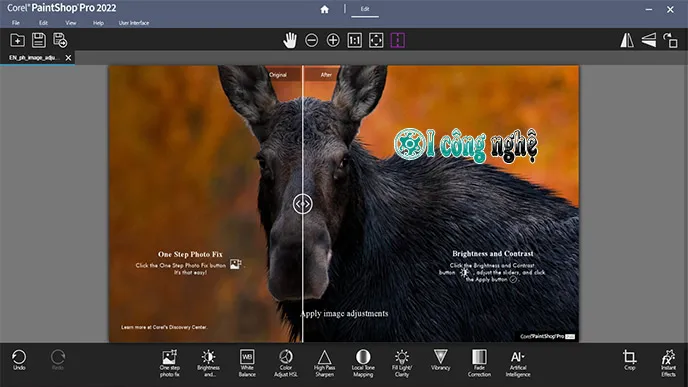Screen dimensions: 688x387
Task: Switch to the Edit workspace tab
Action: 365,9
